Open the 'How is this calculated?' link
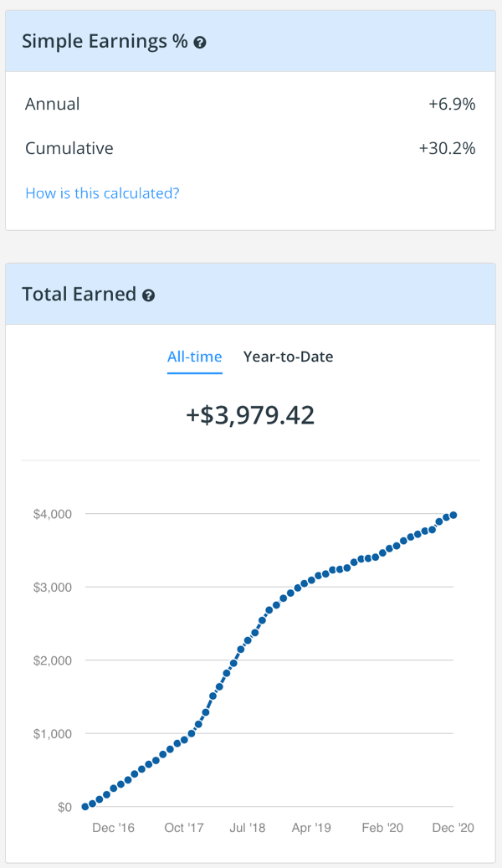Image resolution: width=502 pixels, height=868 pixels. click(102, 193)
